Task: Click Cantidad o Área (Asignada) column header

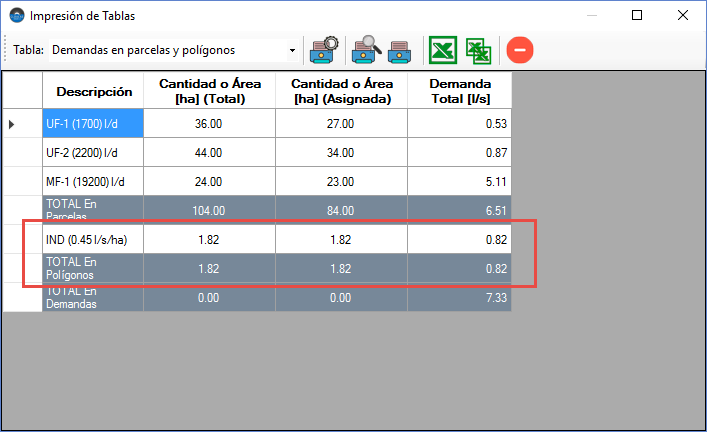Action: coord(340,91)
